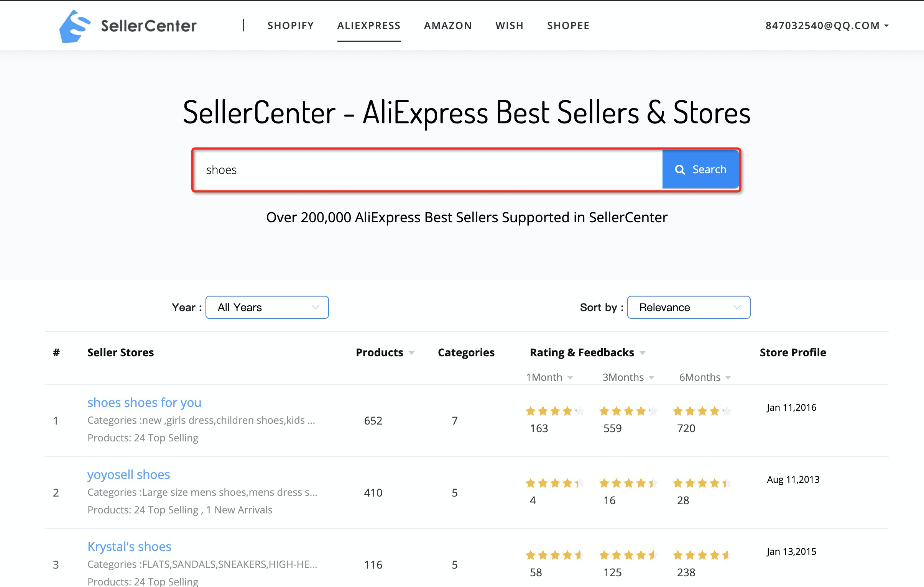Click the 1Month star rating above 58
Screen dimensions: 924x587
555,555
